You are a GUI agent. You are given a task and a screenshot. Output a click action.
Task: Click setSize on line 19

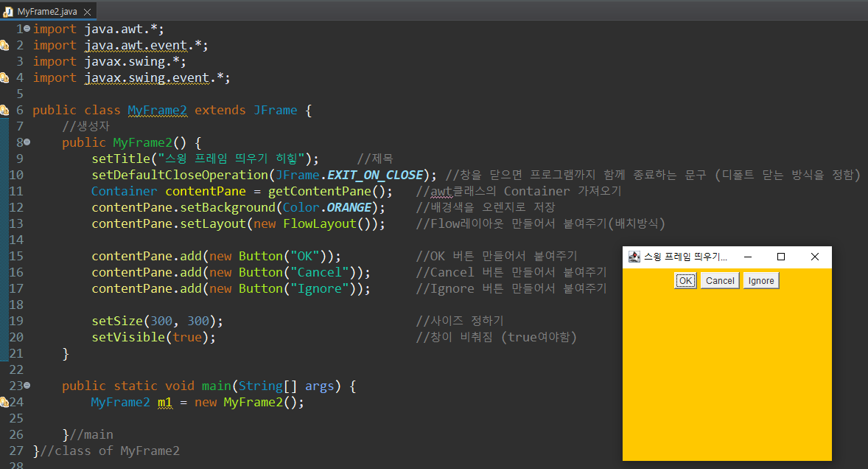tap(117, 322)
